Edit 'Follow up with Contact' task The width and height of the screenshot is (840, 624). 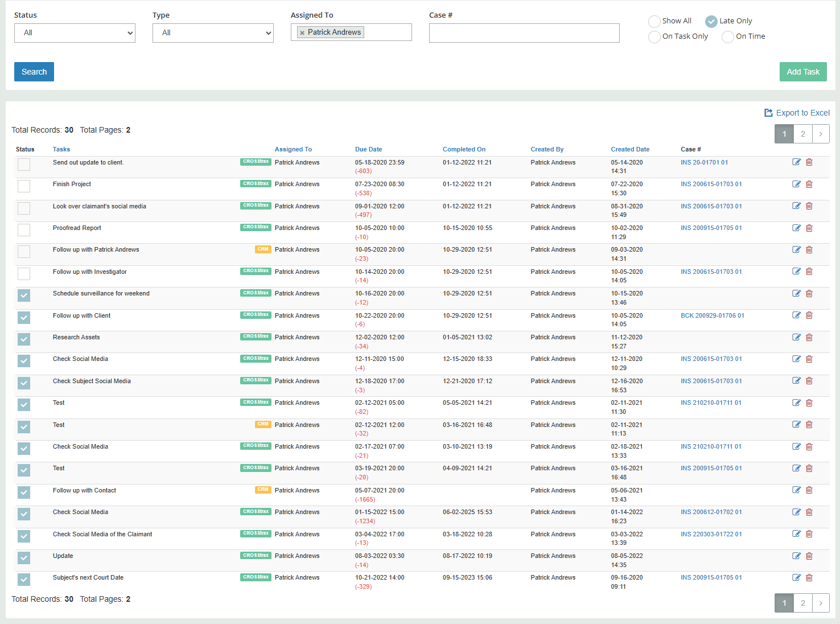796,490
